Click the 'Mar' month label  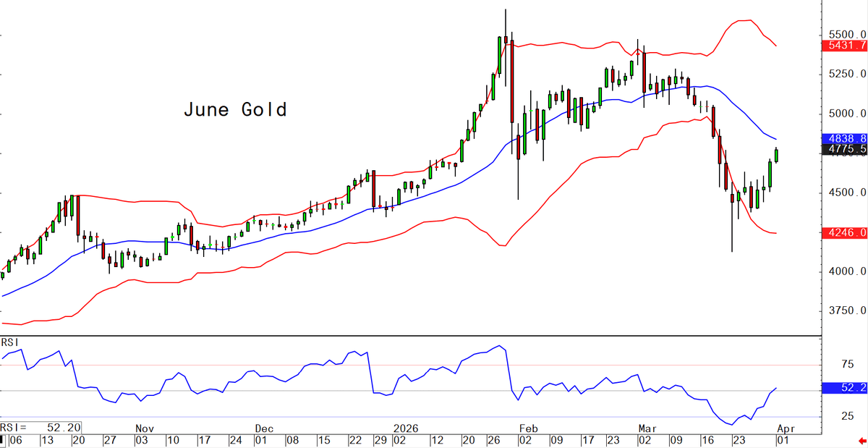(647, 428)
